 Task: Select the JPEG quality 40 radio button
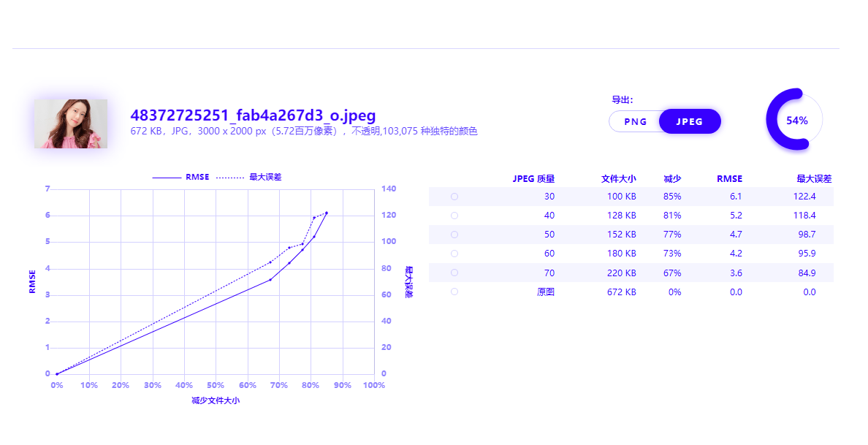(454, 216)
